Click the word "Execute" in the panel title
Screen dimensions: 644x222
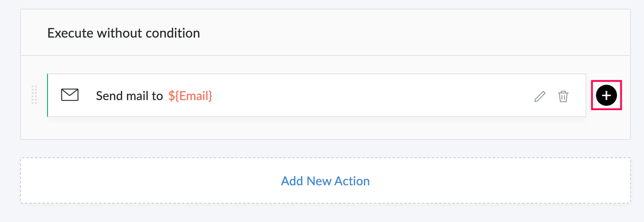click(x=71, y=33)
